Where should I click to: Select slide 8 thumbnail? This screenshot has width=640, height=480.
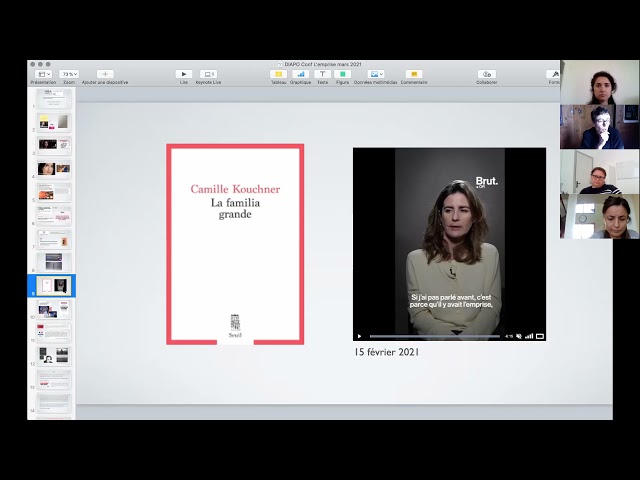coord(54,262)
